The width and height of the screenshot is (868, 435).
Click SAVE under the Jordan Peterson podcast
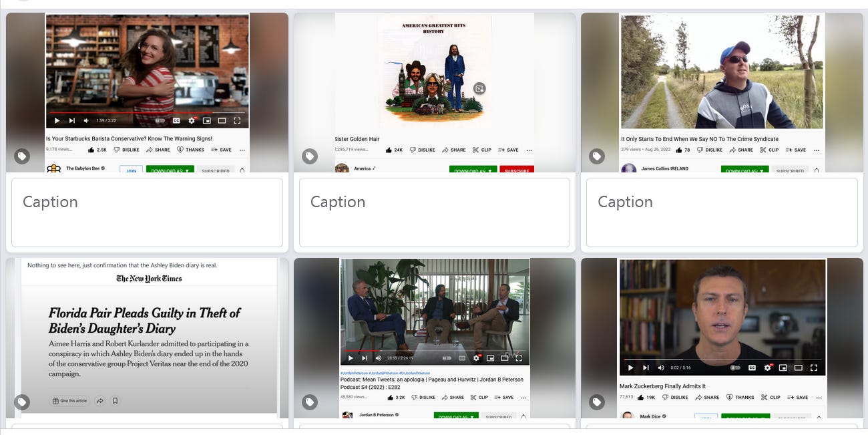tap(503, 397)
